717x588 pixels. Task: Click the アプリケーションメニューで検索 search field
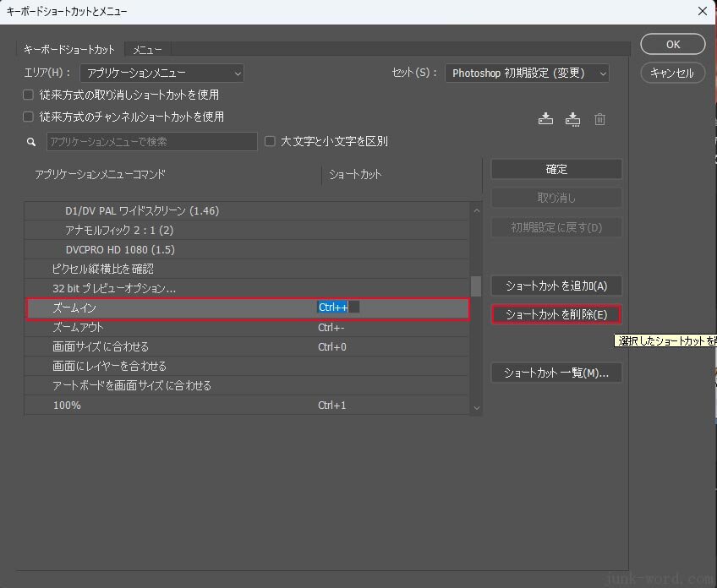point(152,142)
